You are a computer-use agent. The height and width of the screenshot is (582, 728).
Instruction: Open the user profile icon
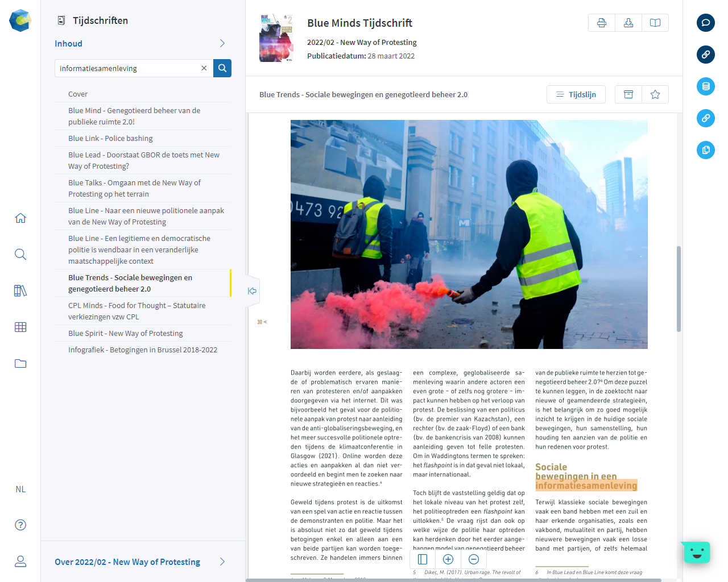(x=20, y=562)
